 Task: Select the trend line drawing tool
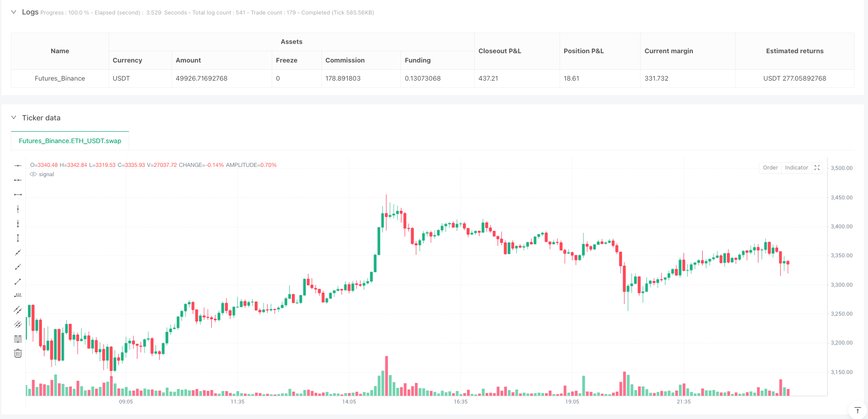[x=18, y=253]
